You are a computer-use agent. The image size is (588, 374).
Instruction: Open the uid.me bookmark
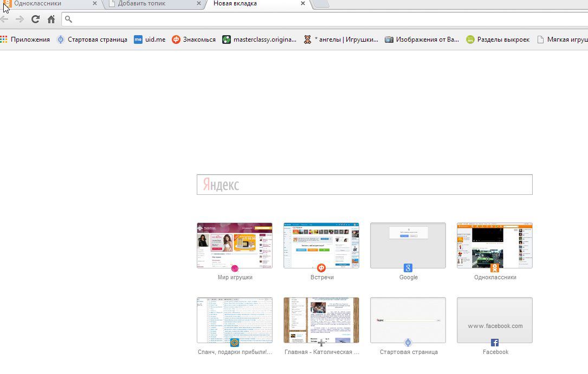pyautogui.click(x=150, y=40)
